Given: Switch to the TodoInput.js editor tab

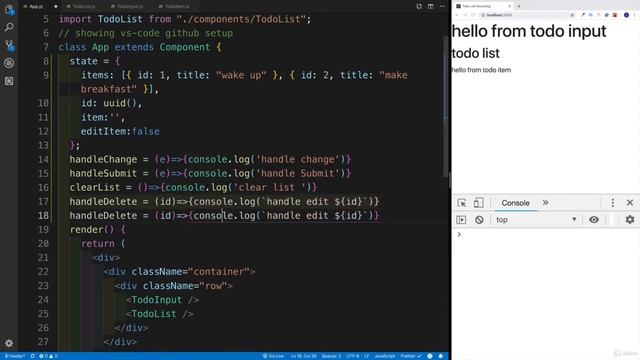Looking at the screenshot, I should [x=130, y=7].
